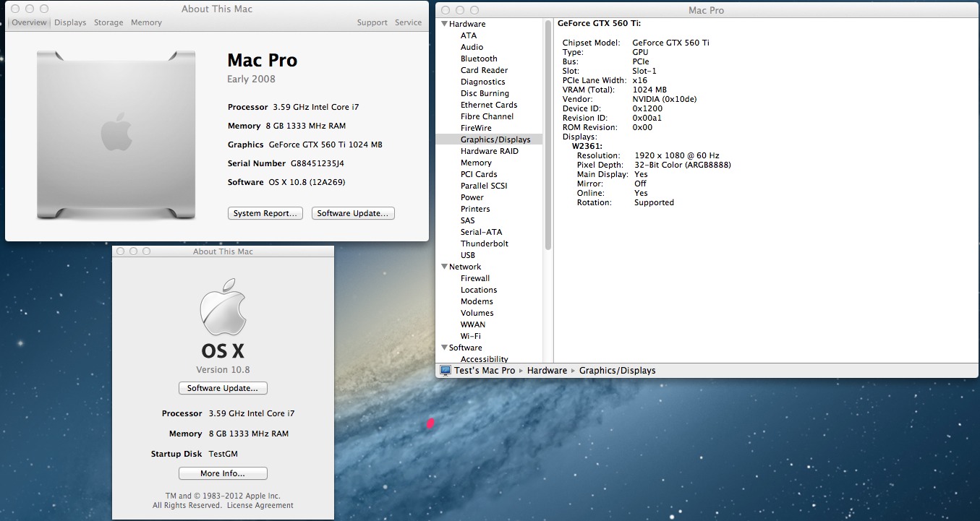The width and height of the screenshot is (980, 521).
Task: Click Software Update under OS X Version 10.8
Action: pos(223,388)
